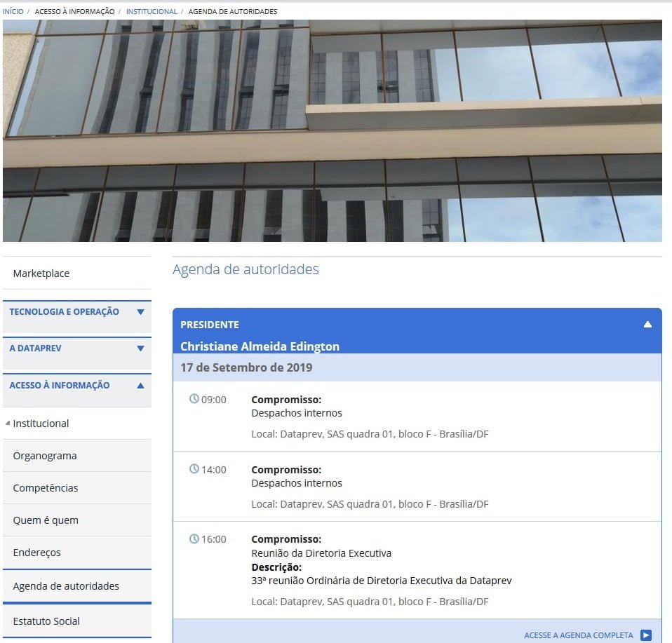Click the Acesso à Informação breadcrumb
This screenshot has height=643, width=672.
74,11
